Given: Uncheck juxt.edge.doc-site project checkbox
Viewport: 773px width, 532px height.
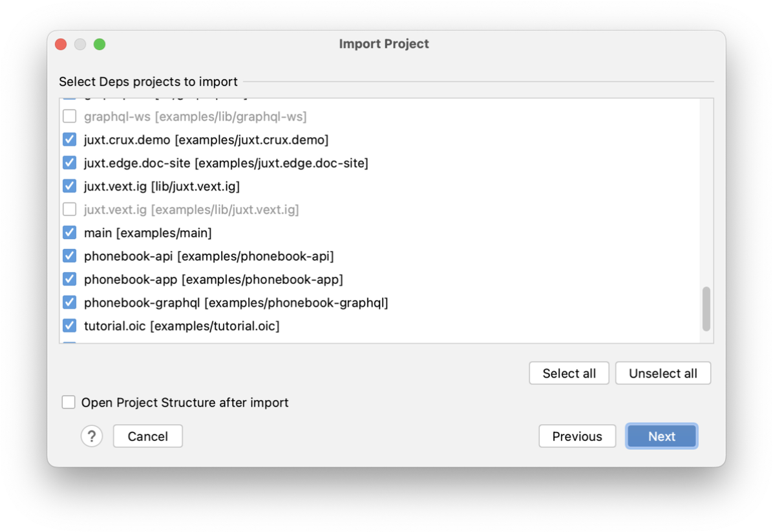Looking at the screenshot, I should coord(70,163).
